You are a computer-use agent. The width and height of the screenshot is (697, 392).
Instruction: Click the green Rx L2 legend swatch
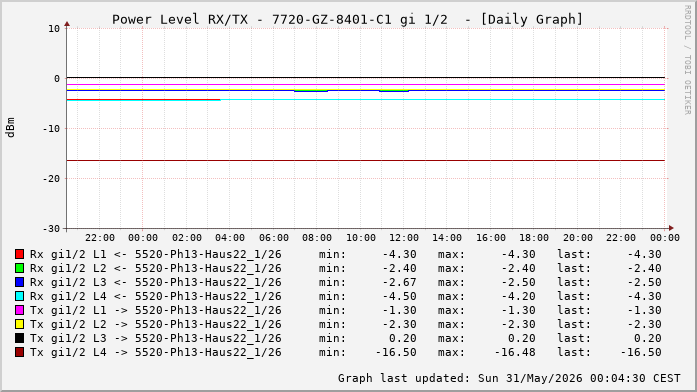[19, 268]
